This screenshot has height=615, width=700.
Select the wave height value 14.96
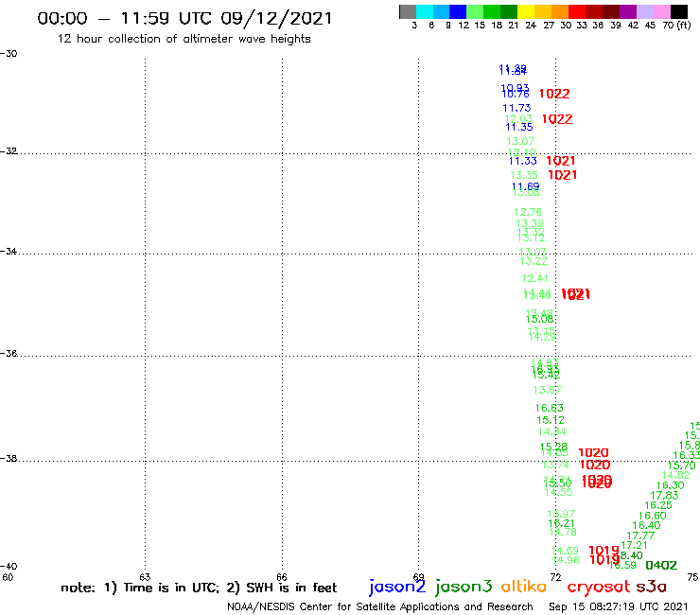tap(566, 560)
